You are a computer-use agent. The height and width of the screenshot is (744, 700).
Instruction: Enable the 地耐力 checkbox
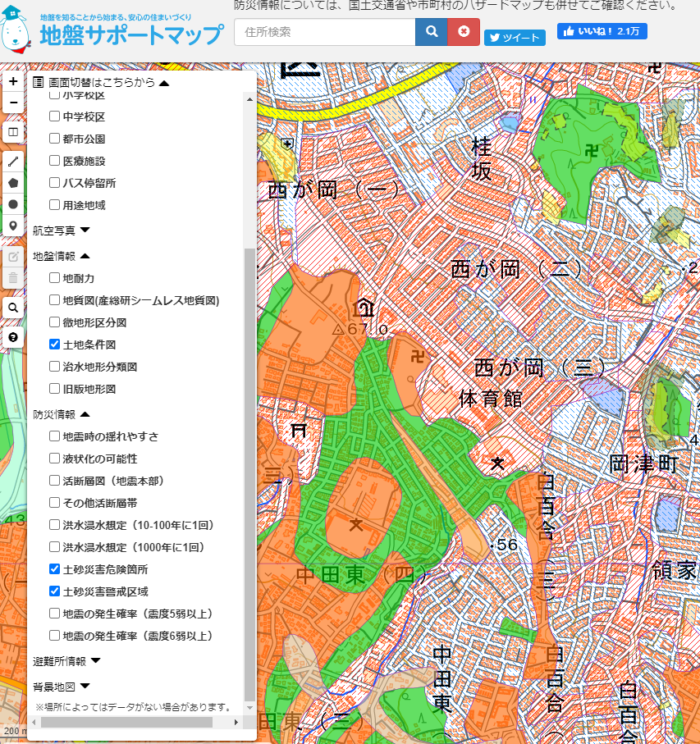click(55, 278)
